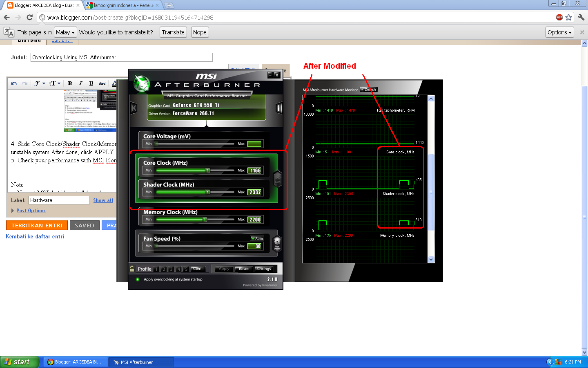Switch to the Blogger ARCEDEA Blog tab

point(43,5)
